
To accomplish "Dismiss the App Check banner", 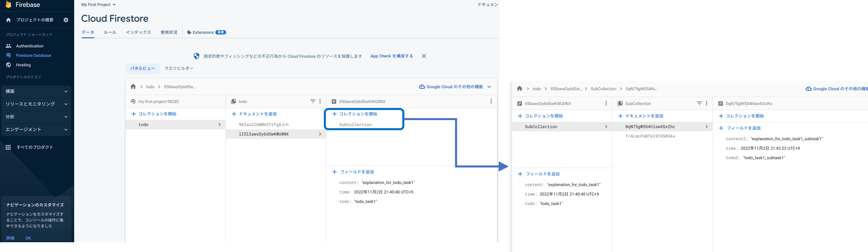I will coord(424,56).
